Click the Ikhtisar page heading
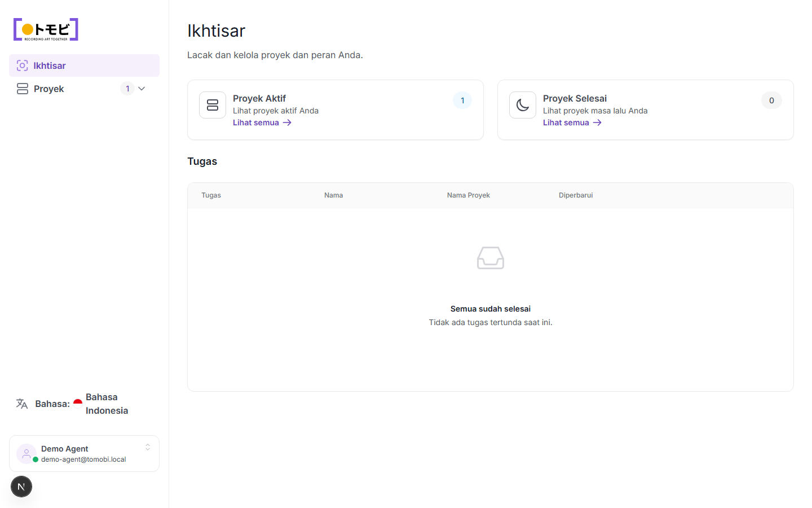The width and height of the screenshot is (812, 508). [x=216, y=30]
